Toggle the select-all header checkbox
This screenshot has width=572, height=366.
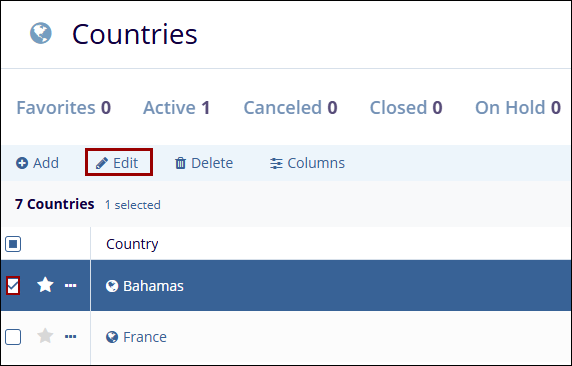click(x=13, y=244)
